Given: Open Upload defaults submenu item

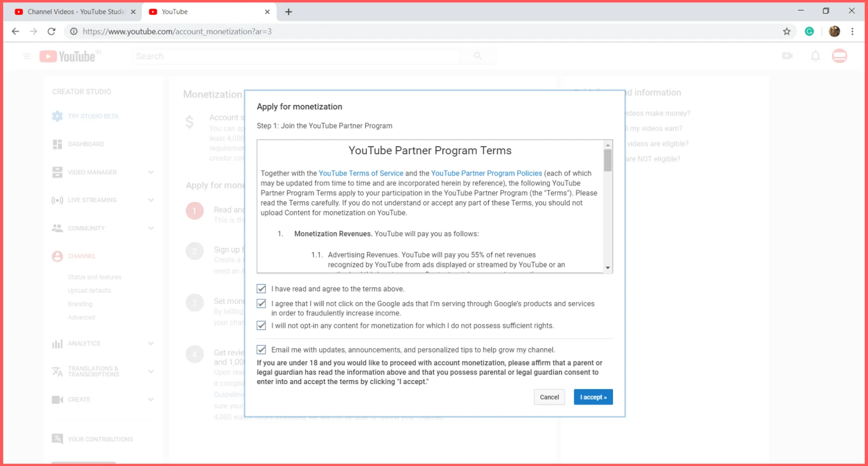Looking at the screenshot, I should coord(90,290).
